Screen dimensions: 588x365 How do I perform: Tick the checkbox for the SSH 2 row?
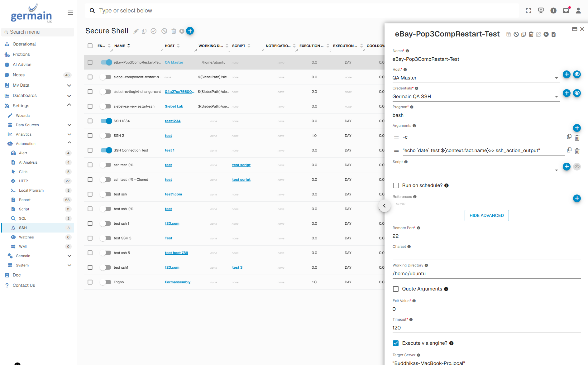pyautogui.click(x=90, y=136)
